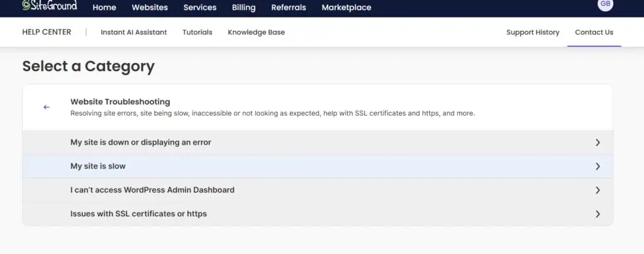Open Instant AI Assistant
Screen dimensions: 644x254
(134, 32)
